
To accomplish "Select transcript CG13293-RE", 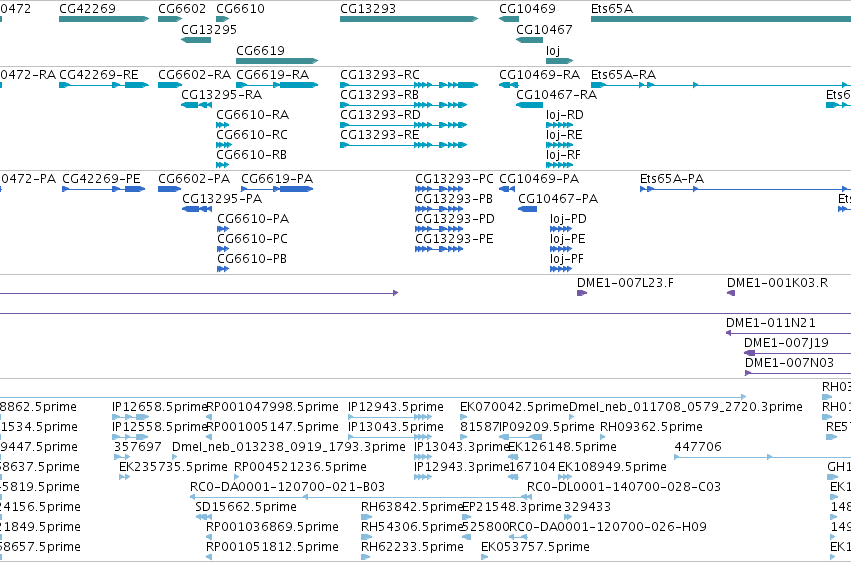I will [x=403, y=145].
